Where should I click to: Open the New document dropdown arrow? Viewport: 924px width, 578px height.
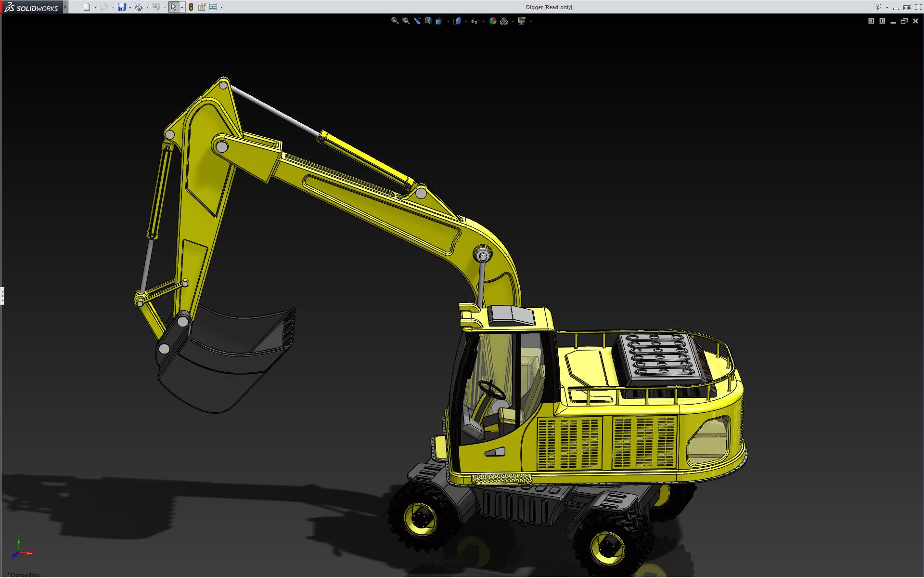[x=95, y=7]
